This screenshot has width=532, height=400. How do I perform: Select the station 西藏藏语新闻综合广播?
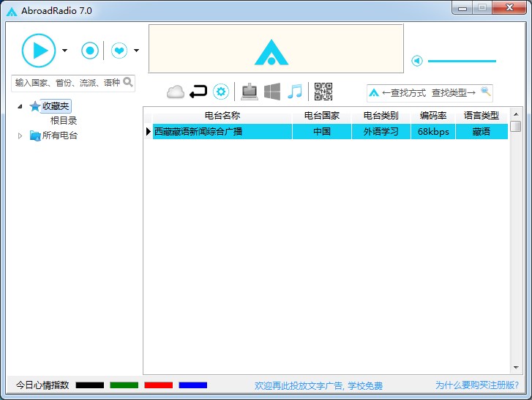pyautogui.click(x=222, y=131)
